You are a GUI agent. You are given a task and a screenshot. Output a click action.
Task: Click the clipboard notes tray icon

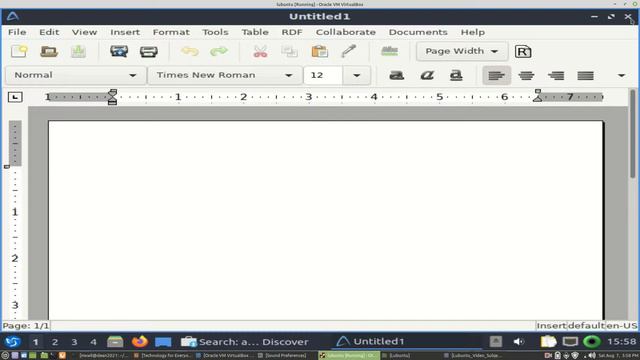[549, 342]
